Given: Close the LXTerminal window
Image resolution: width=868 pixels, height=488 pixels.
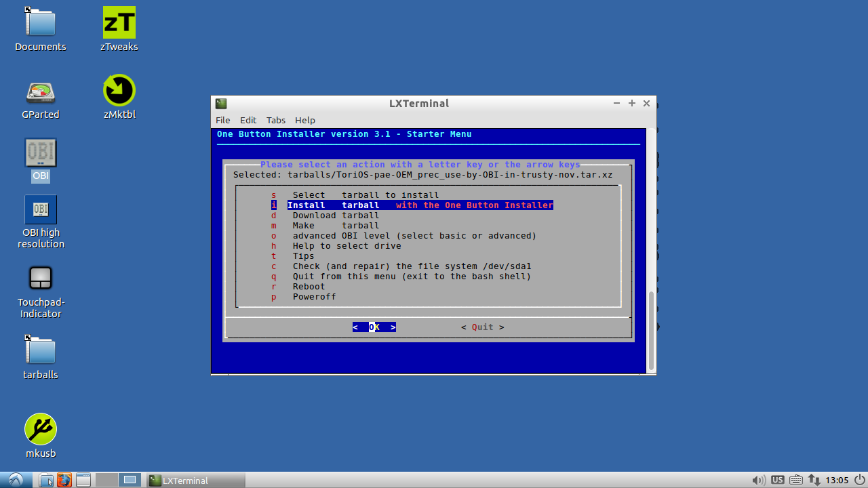Looking at the screenshot, I should point(646,104).
